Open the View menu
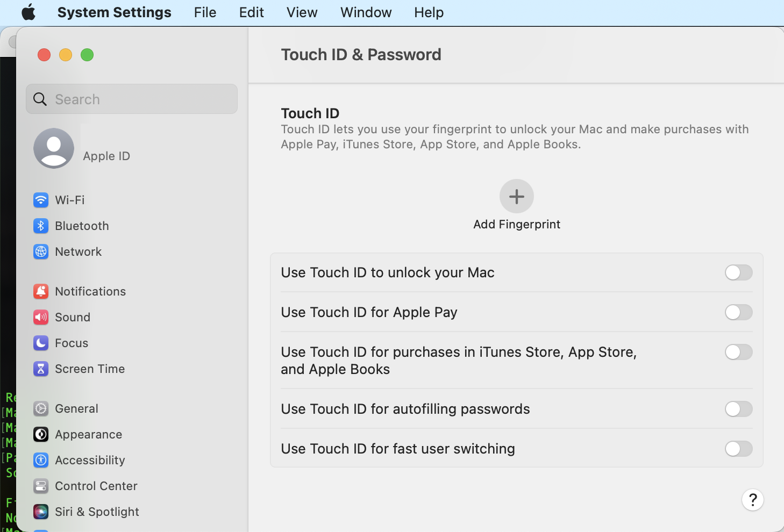The width and height of the screenshot is (784, 532). click(x=302, y=12)
